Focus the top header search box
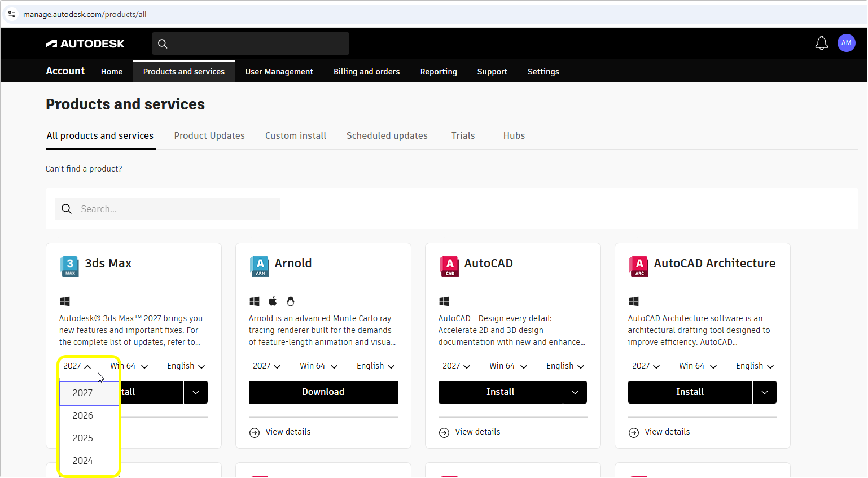 251,43
